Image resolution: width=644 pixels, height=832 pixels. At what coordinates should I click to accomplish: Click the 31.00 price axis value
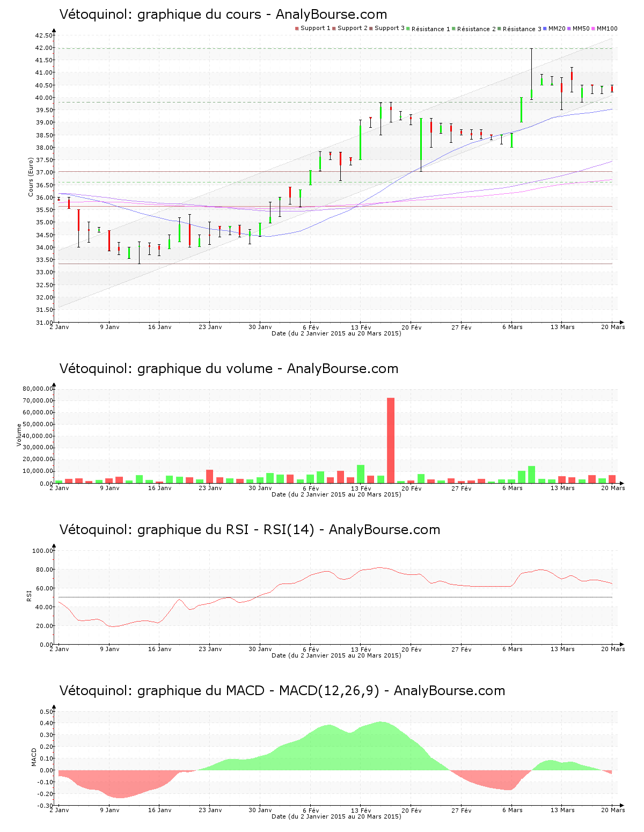44,323
